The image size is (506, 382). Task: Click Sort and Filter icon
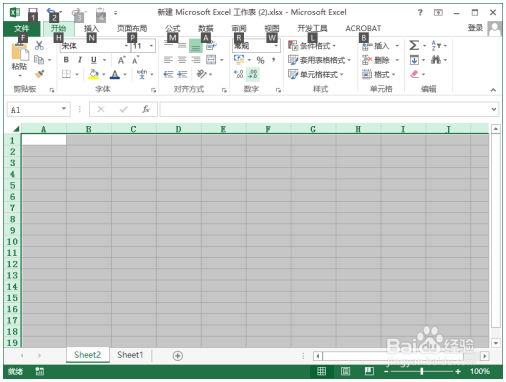click(436, 46)
